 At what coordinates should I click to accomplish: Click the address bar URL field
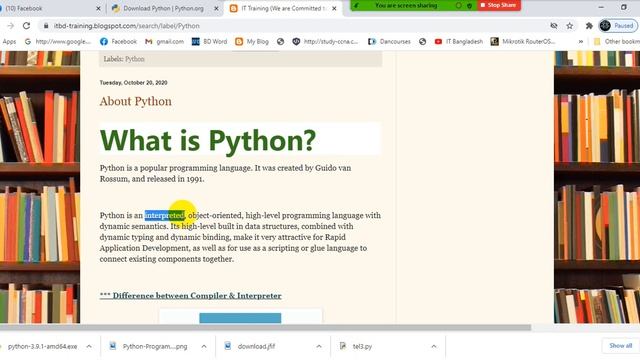pyautogui.click(x=294, y=26)
